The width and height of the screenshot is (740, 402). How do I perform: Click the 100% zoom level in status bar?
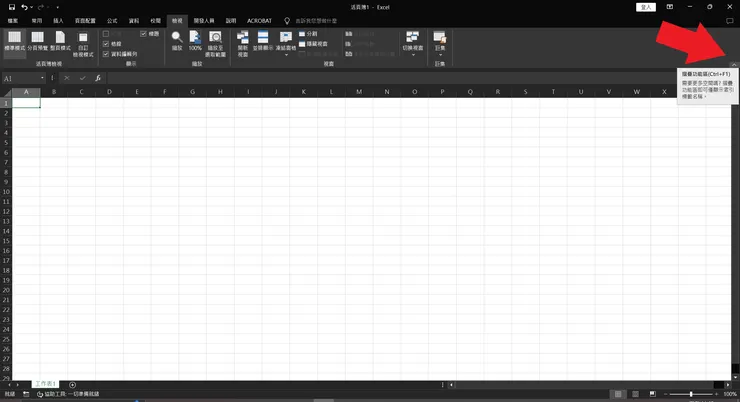pos(730,394)
